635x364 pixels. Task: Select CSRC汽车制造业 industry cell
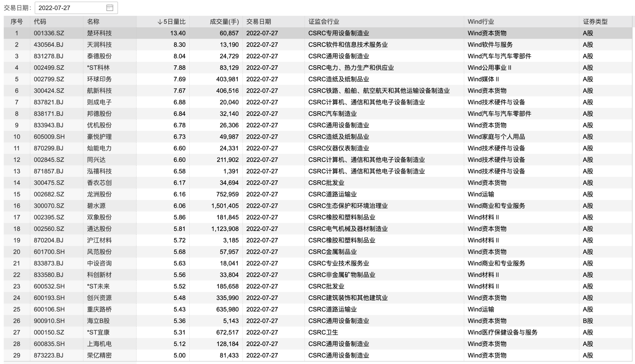[332, 114]
